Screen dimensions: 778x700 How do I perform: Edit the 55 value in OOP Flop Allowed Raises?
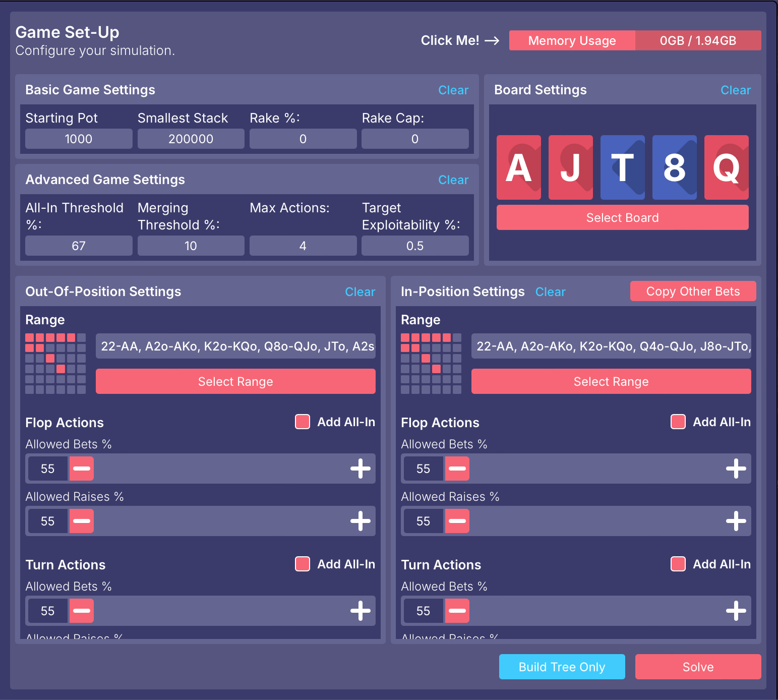[x=48, y=521]
